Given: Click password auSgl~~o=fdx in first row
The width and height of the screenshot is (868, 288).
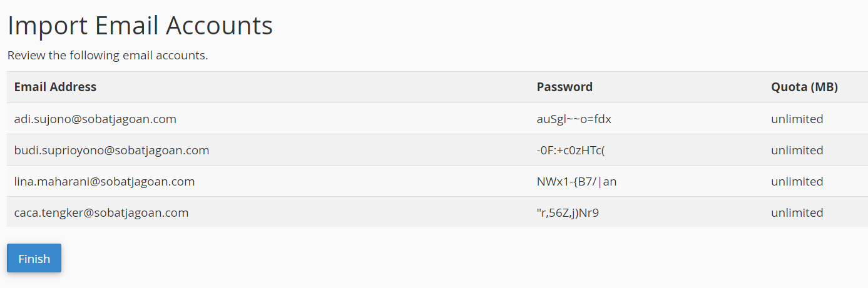Looking at the screenshot, I should coord(574,119).
